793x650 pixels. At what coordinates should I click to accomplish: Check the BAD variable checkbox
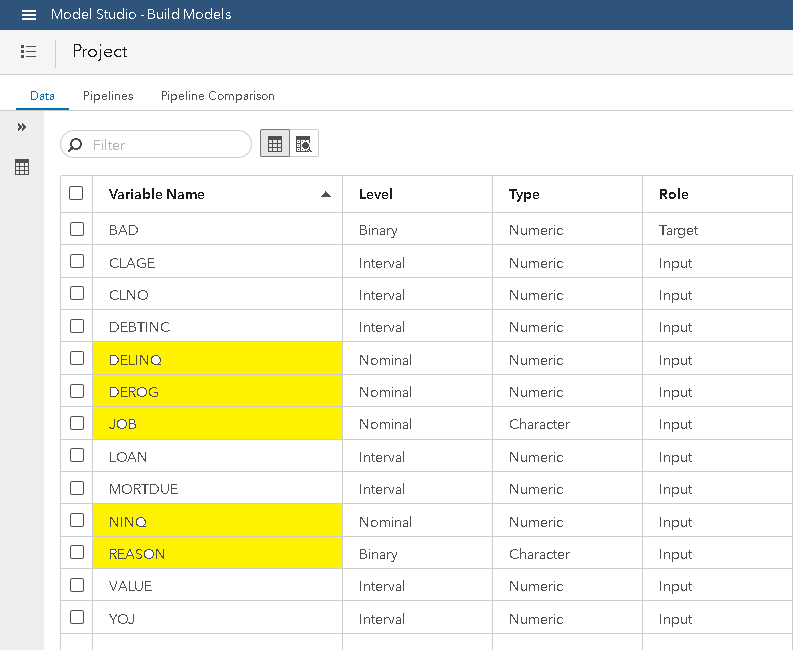point(77,230)
